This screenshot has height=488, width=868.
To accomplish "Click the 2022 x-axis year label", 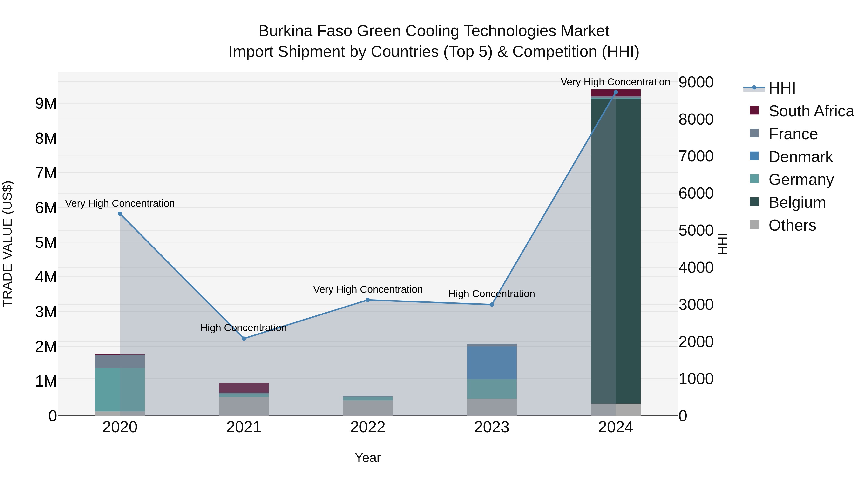I will point(368,427).
